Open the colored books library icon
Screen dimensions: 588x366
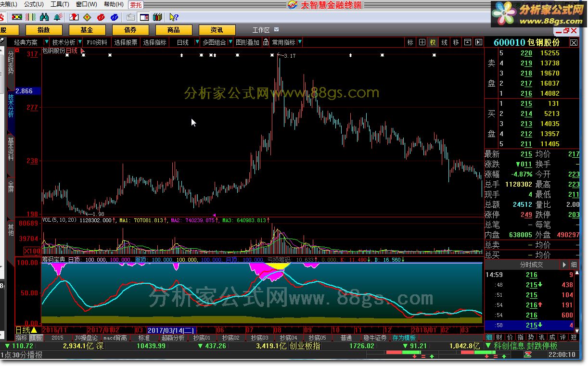click(157, 17)
